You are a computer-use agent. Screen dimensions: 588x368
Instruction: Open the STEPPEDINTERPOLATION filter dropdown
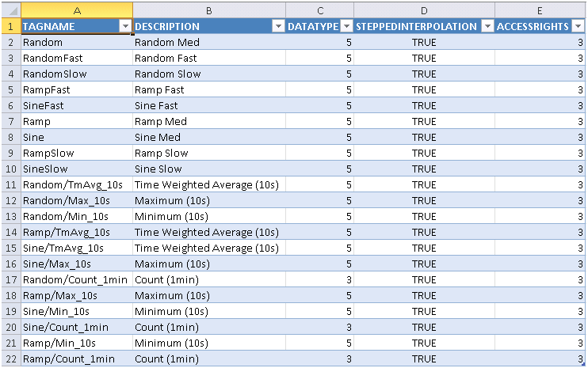coord(487,26)
